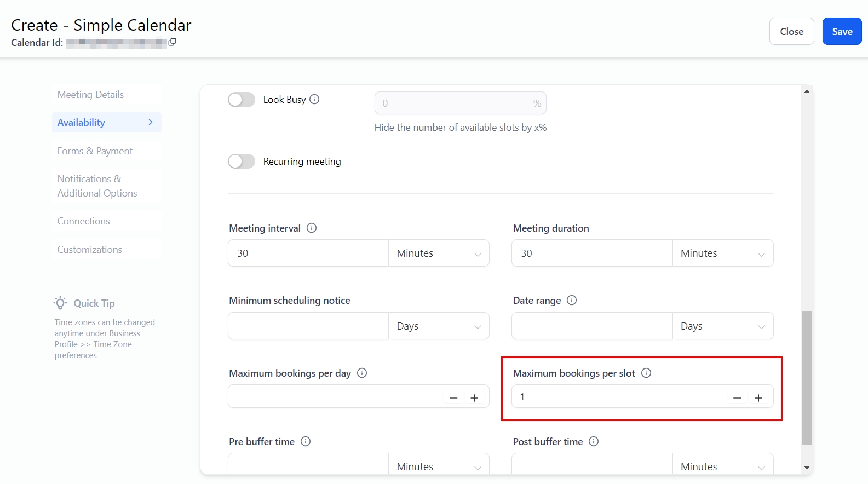
Task: Increase Maximum bookings per slot with plus
Action: click(x=758, y=398)
